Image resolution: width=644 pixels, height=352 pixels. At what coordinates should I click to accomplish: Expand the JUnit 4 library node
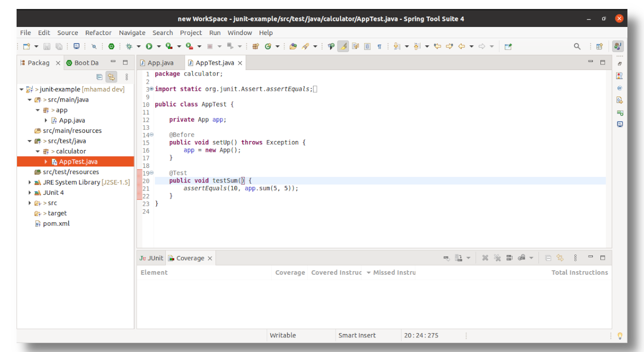pyautogui.click(x=30, y=193)
